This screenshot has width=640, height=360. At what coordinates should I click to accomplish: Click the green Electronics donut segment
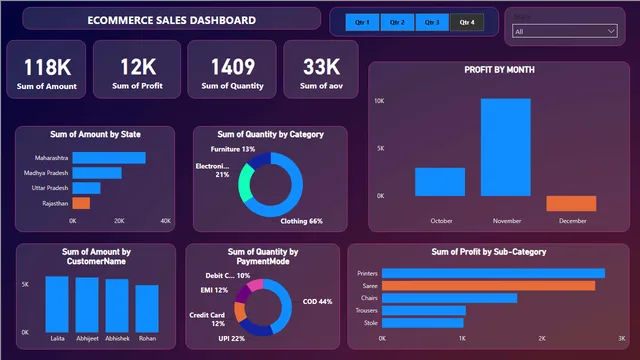(244, 183)
